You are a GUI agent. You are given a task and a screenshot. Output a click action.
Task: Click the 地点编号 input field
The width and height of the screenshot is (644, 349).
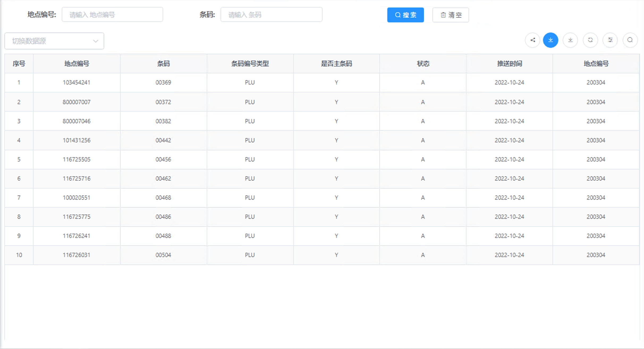click(112, 14)
